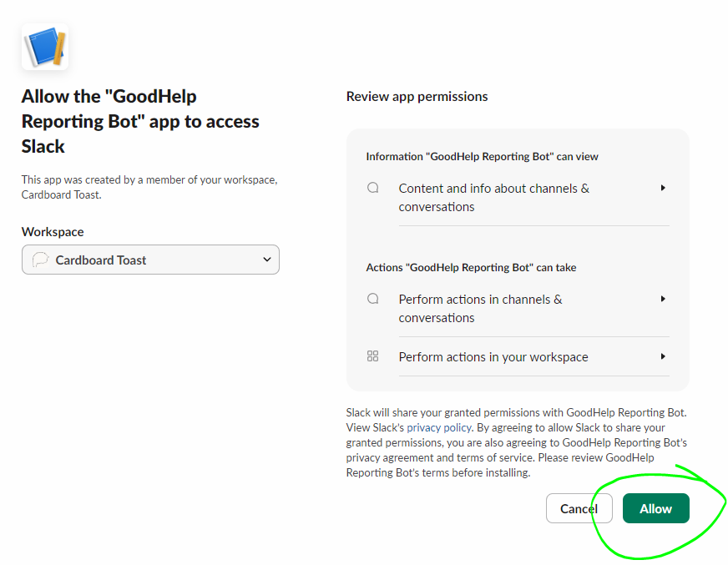Screen dimensions: 728x565
Task: Click the green circled Allow button
Action: pos(655,508)
